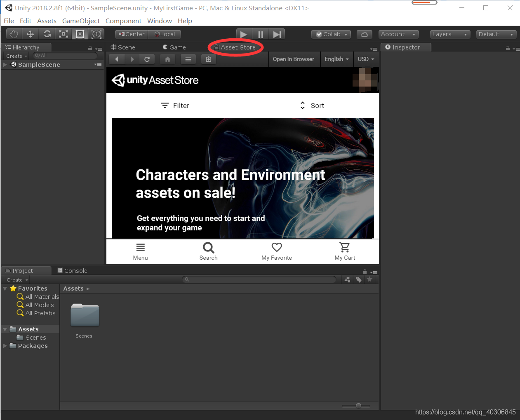Click Open in Browser button
The image size is (520, 420).
click(294, 59)
